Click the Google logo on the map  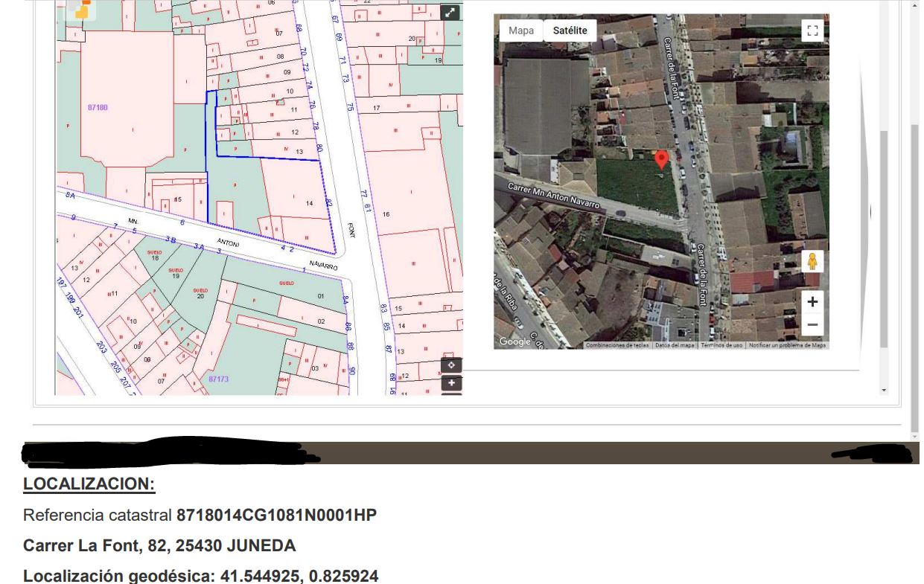click(x=514, y=341)
